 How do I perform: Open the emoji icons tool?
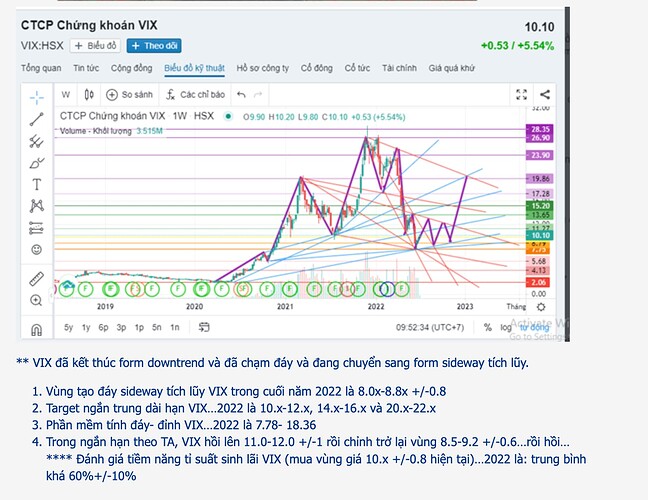[x=37, y=248]
